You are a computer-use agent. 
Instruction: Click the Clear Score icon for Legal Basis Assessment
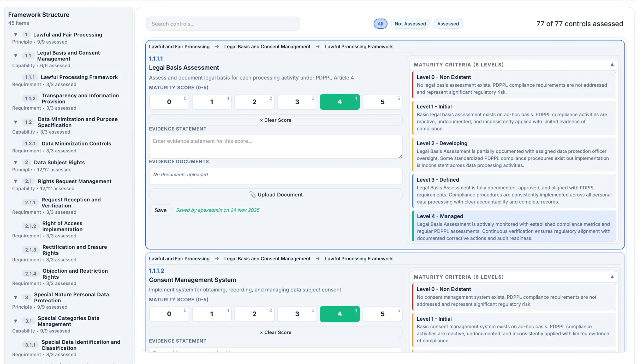point(261,120)
